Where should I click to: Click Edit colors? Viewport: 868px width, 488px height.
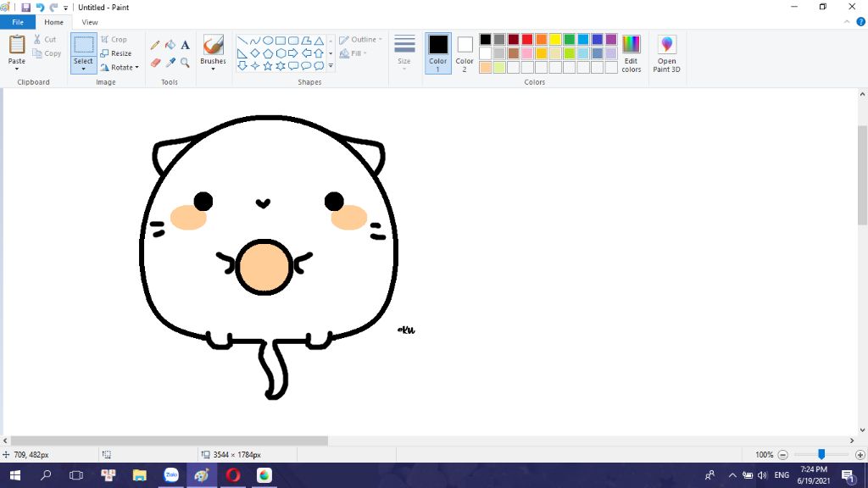pos(631,53)
